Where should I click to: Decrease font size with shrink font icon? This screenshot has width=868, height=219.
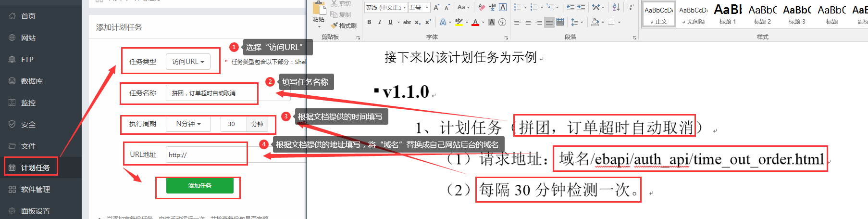(x=447, y=7)
